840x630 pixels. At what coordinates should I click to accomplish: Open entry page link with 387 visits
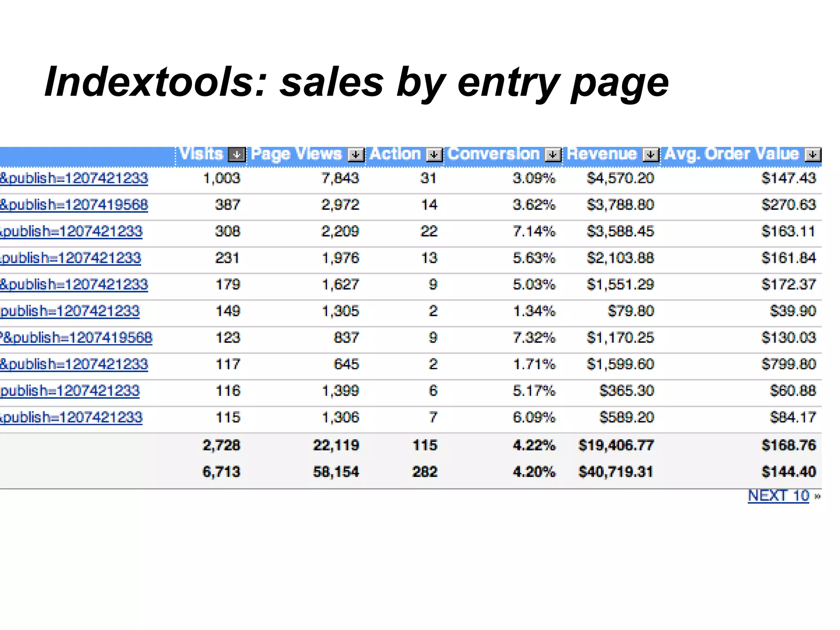click(x=74, y=205)
